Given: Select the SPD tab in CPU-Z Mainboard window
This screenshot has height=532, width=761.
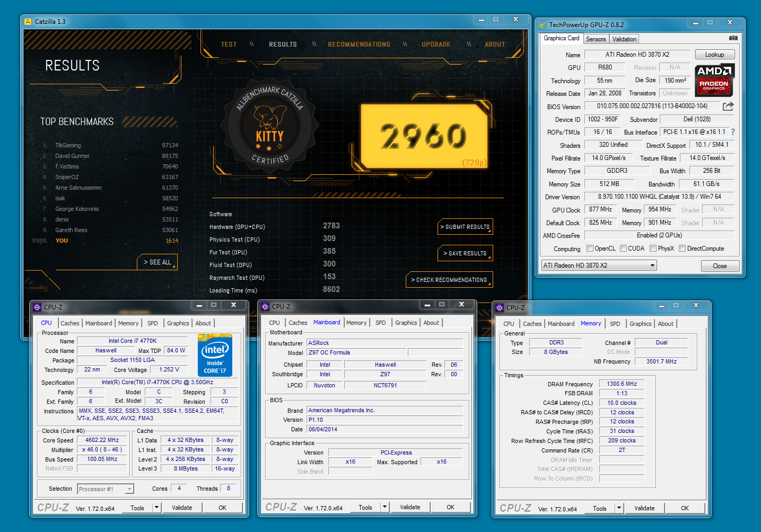Looking at the screenshot, I should 381,323.
